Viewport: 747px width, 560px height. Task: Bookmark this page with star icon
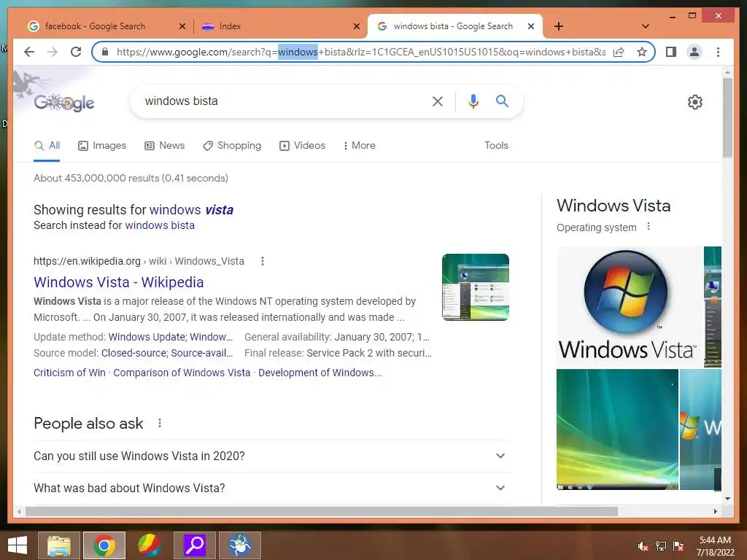[x=642, y=52]
